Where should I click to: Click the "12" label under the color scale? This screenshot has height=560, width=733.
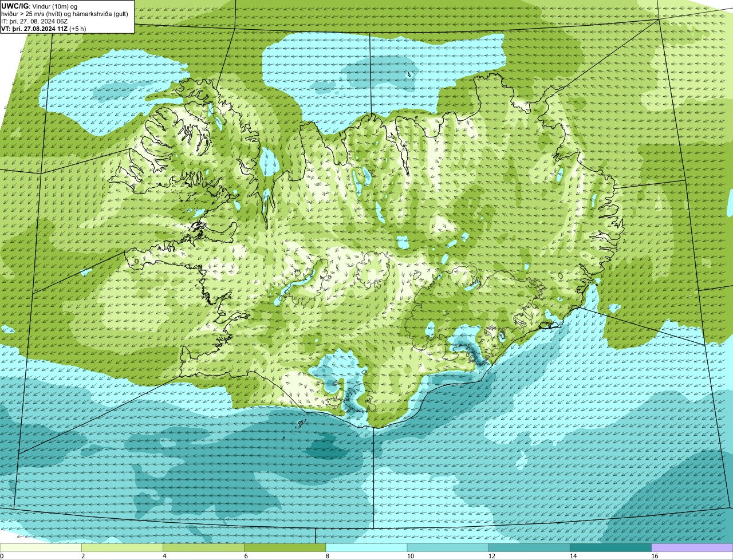491,556
